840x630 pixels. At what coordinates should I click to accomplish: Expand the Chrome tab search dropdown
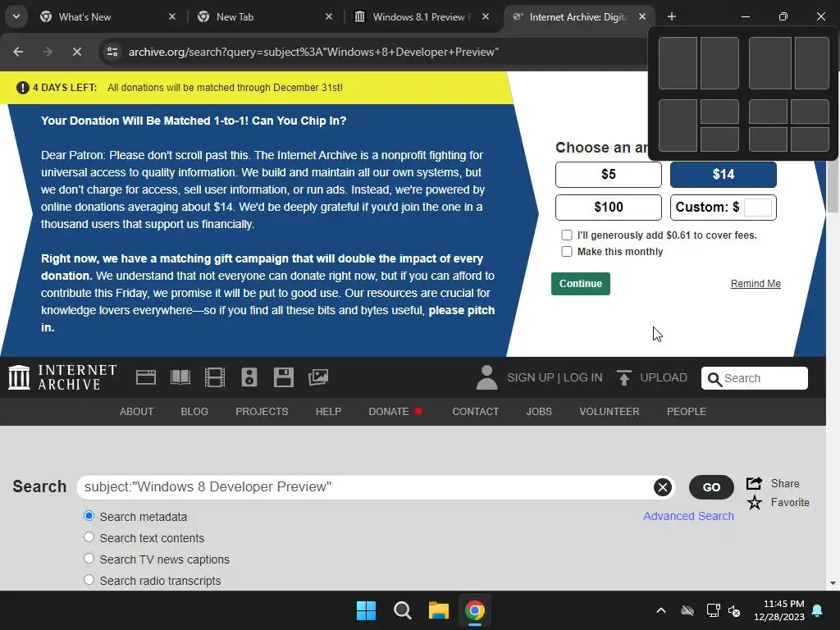pos(16,16)
